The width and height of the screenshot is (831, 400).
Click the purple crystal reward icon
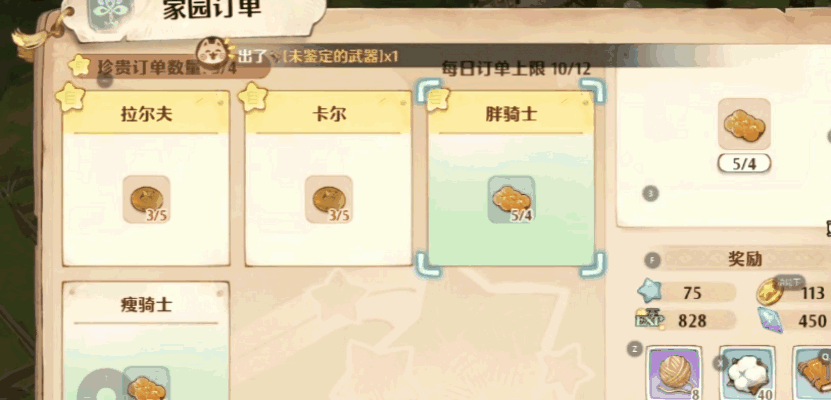coord(770,320)
